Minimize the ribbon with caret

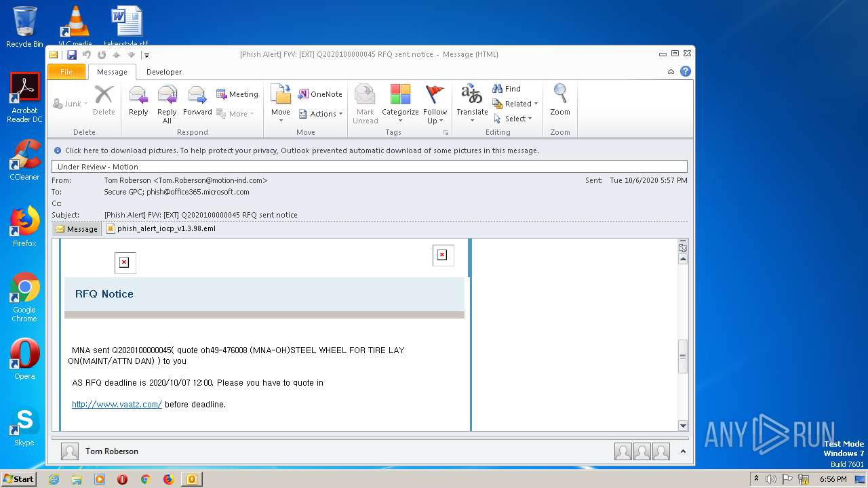(671, 71)
